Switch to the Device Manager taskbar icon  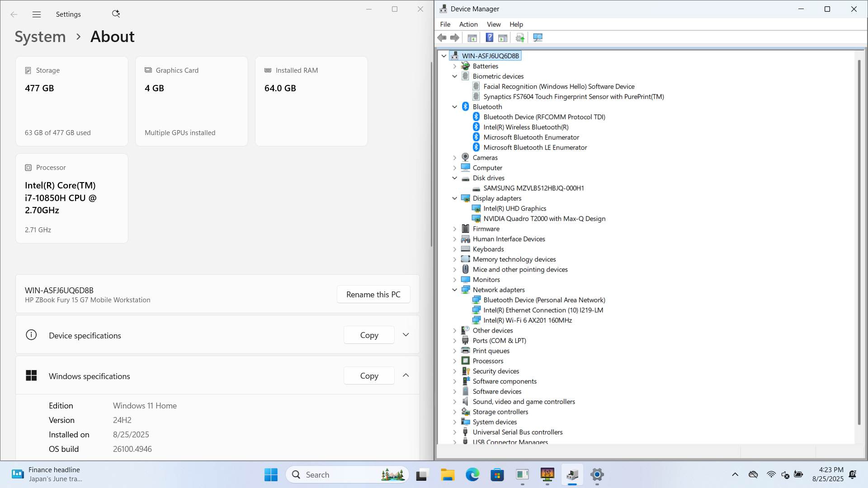(x=572, y=474)
